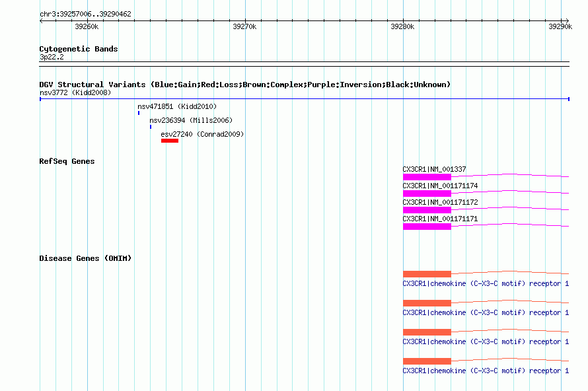This screenshot has width=588, height=391.
Task: Click the 39260k ruler tick label
Action: (87, 26)
